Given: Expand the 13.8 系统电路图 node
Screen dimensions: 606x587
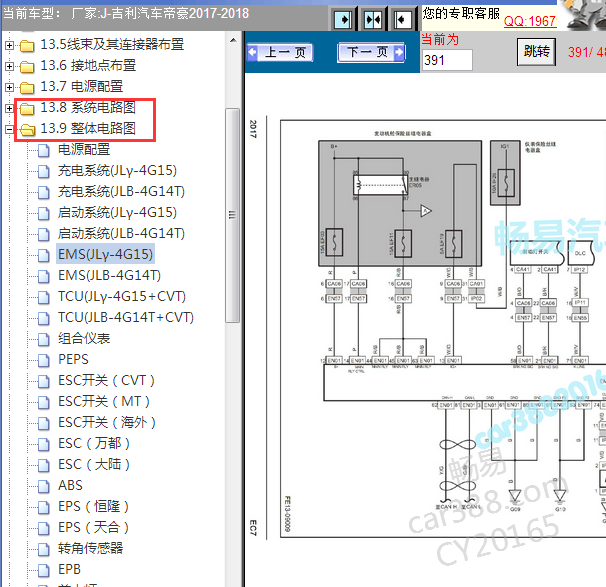Looking at the screenshot, I should [x=9, y=108].
